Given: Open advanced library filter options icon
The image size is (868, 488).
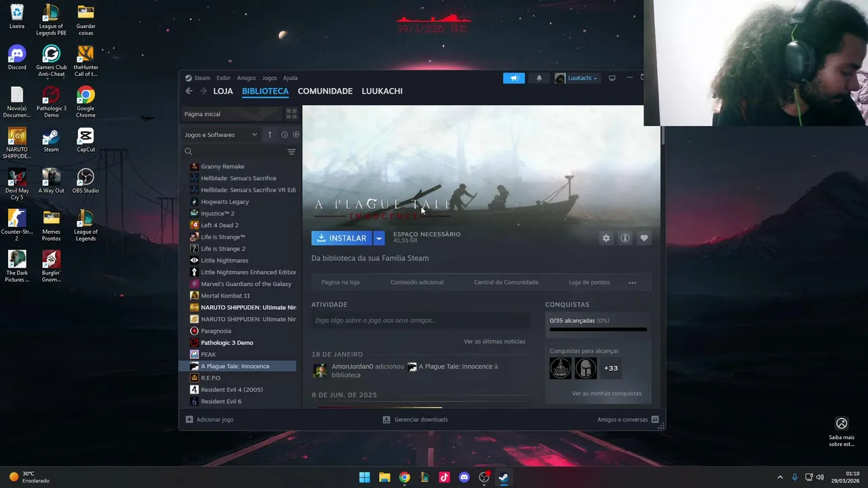Looking at the screenshot, I should [292, 152].
